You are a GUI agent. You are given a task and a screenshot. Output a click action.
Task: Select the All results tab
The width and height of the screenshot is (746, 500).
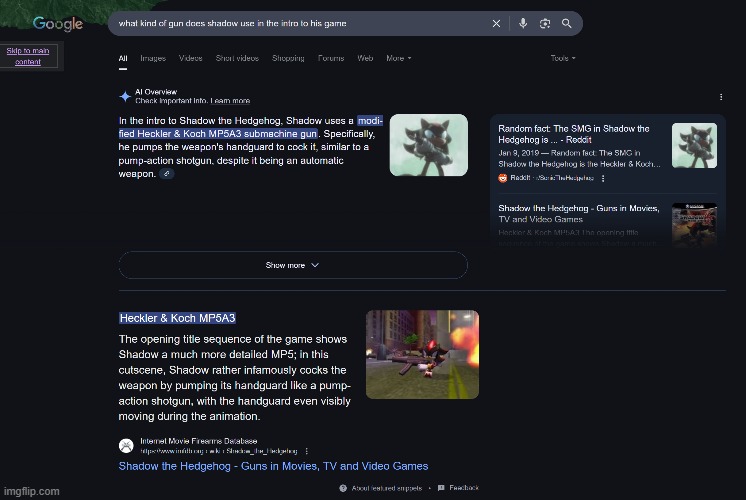(123, 59)
